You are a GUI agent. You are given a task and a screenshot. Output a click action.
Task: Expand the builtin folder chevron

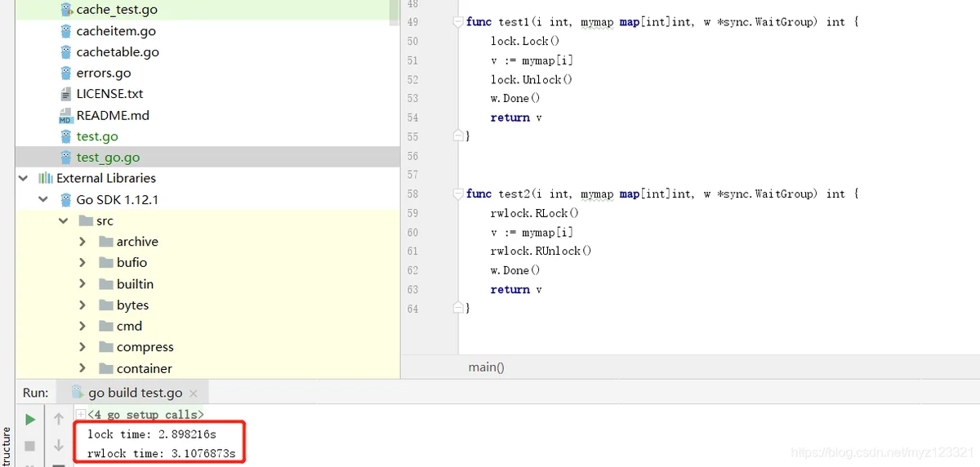(x=82, y=284)
